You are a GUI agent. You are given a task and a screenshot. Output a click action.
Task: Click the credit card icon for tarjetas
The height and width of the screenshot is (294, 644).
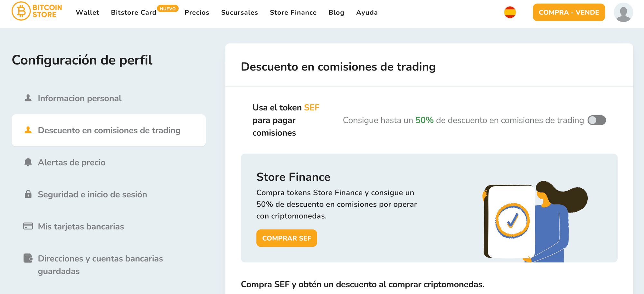point(28,226)
